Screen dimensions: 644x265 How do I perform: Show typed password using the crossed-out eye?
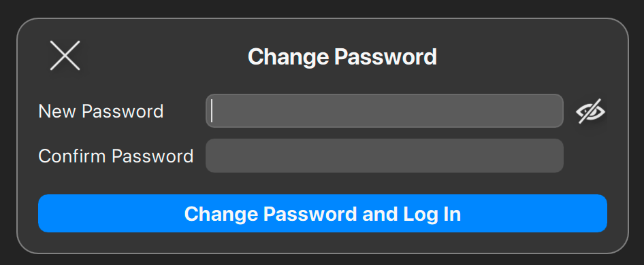click(591, 111)
